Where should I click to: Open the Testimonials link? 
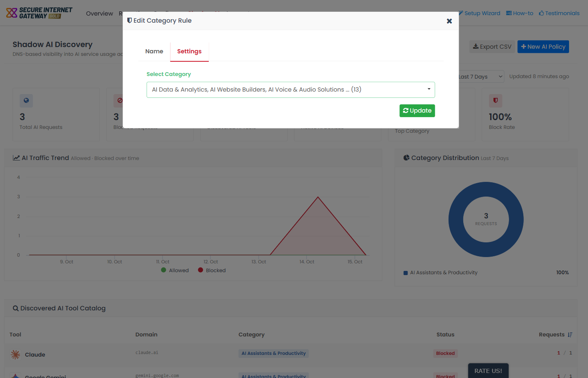click(x=559, y=13)
